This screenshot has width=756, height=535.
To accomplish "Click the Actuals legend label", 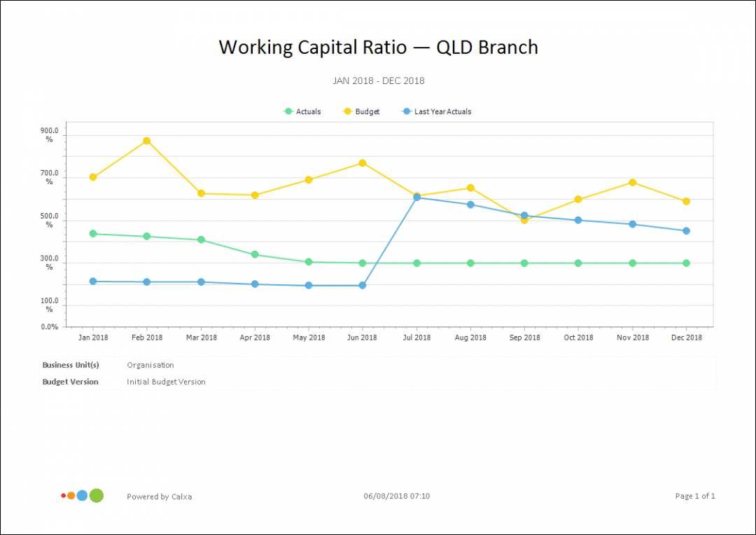I will coord(308,111).
